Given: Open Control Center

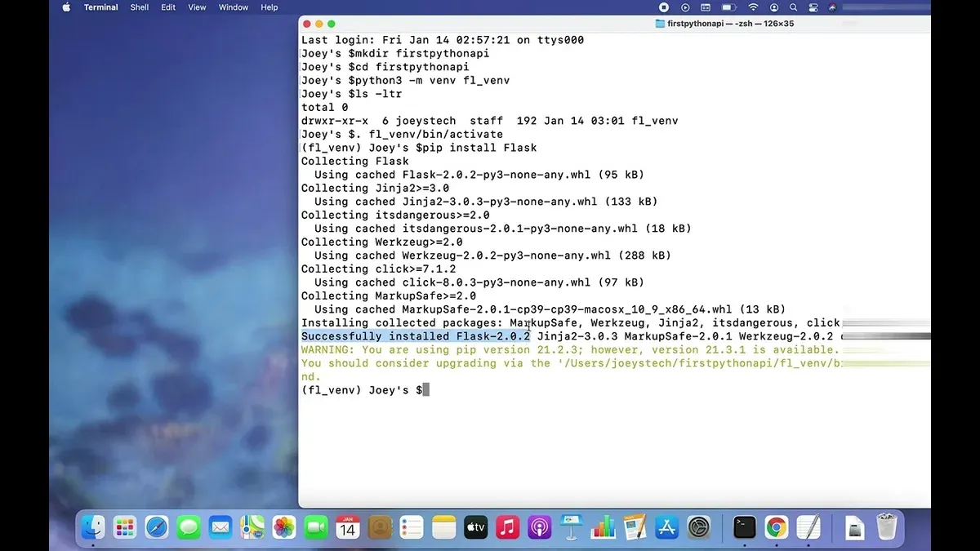Looking at the screenshot, I should 813,7.
